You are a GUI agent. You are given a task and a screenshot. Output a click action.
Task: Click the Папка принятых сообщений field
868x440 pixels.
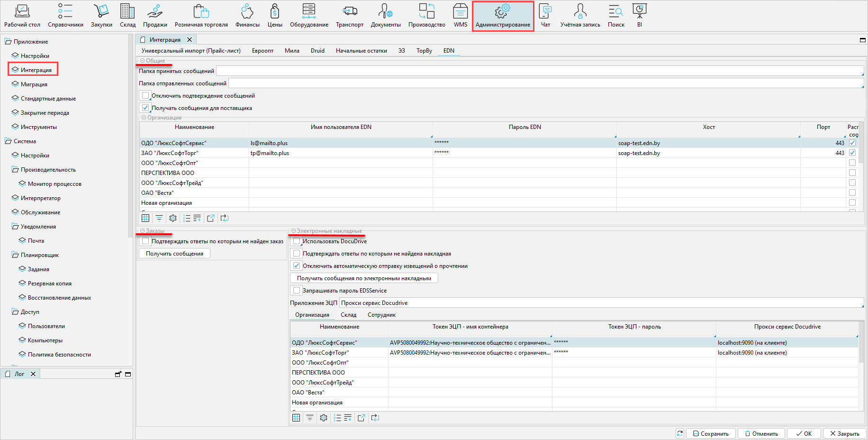click(x=539, y=71)
